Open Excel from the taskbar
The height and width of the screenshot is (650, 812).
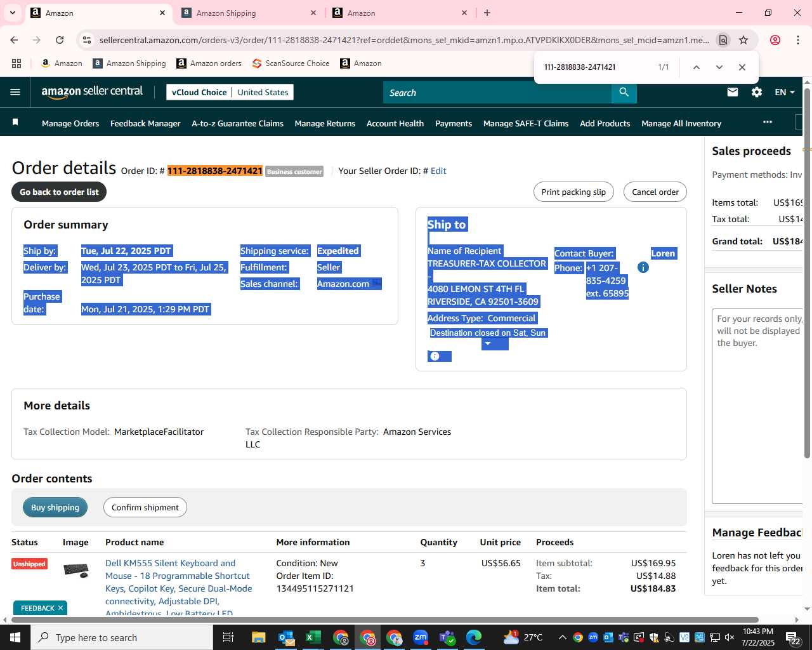pos(313,637)
